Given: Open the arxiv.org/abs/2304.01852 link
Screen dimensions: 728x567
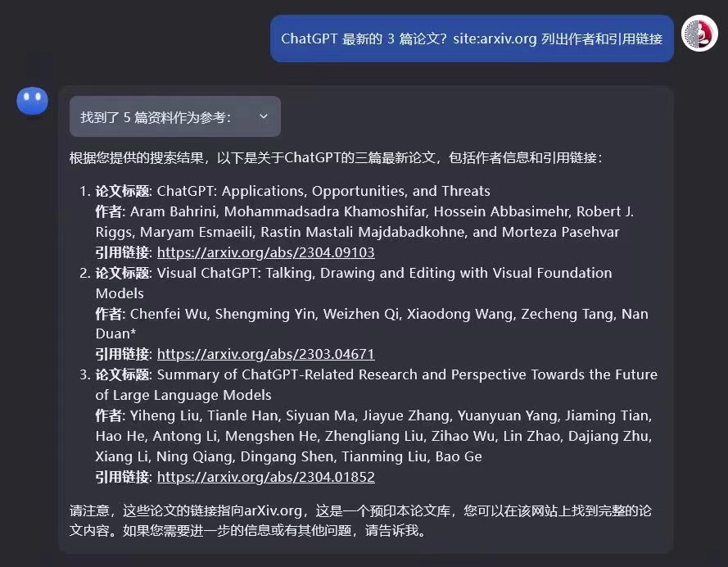Looking at the screenshot, I should 265,477.
